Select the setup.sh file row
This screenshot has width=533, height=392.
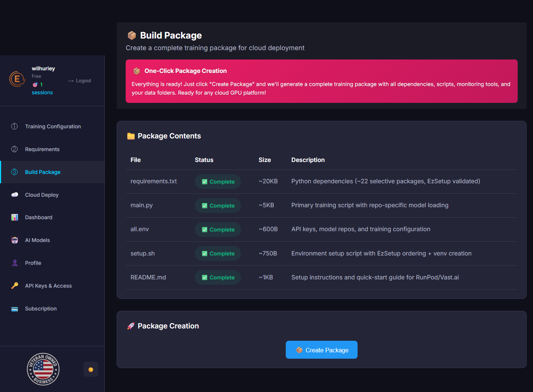[x=143, y=253]
